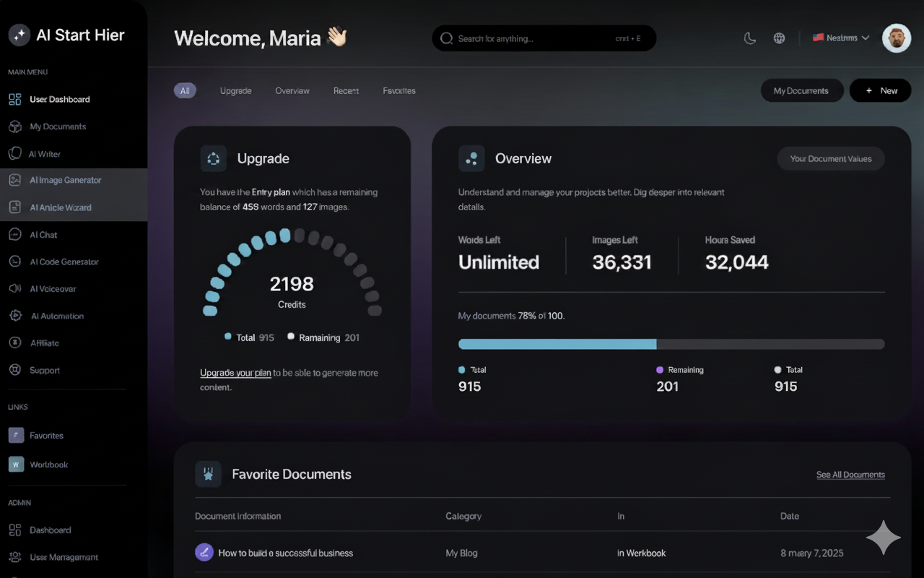Click the AI Writer sidebar icon
The height and width of the screenshot is (578, 924).
pos(14,154)
